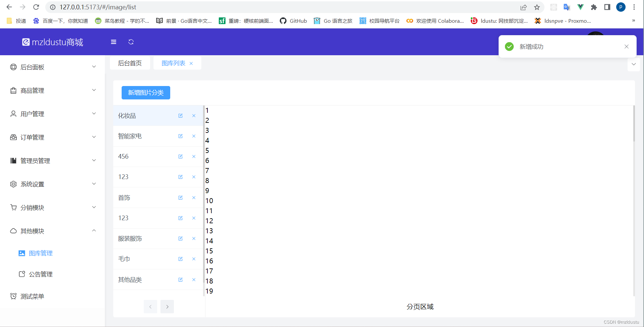The image size is (644, 327).
Task: Open the browser extensions puzzle icon
Action: tap(594, 7)
